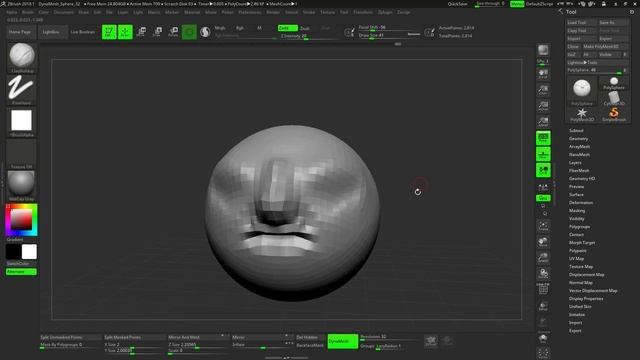640x360 pixels.
Task: Click Make PolyMesh3D button
Action: 605,47
